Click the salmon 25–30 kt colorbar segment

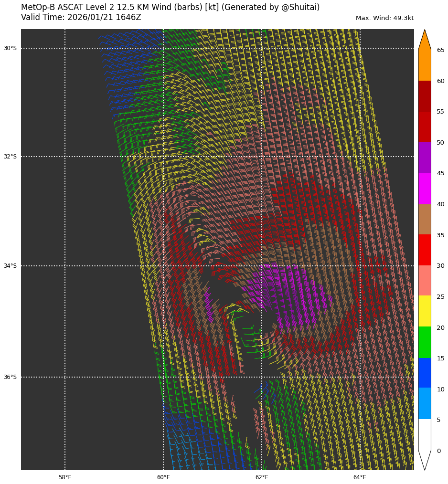424,281
